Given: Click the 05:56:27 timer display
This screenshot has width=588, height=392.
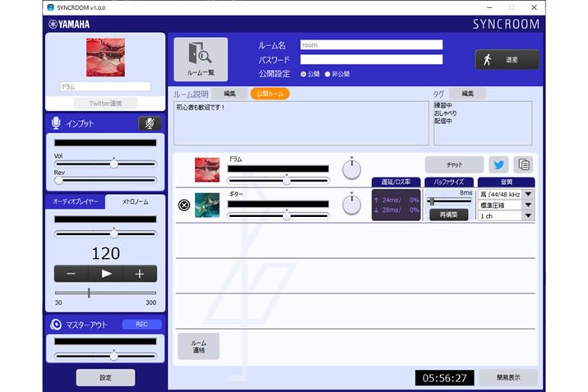Looking at the screenshot, I should tap(444, 378).
